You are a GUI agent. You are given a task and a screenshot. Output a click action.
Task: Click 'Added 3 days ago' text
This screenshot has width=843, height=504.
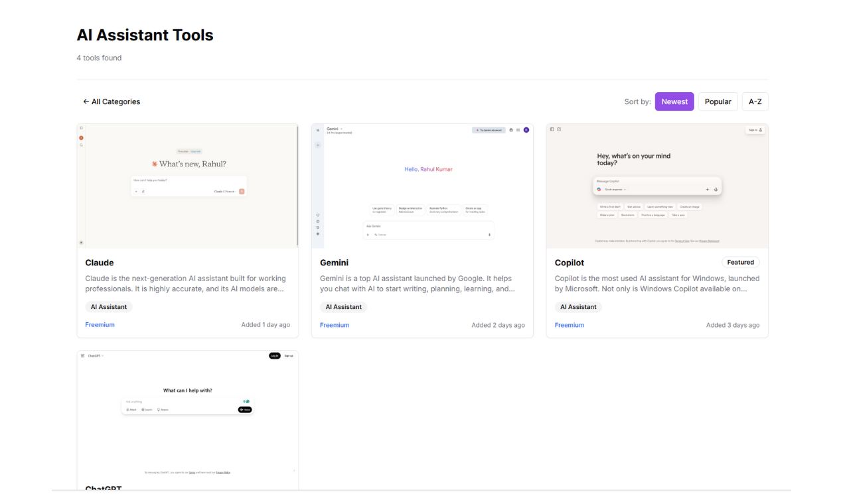coord(733,325)
